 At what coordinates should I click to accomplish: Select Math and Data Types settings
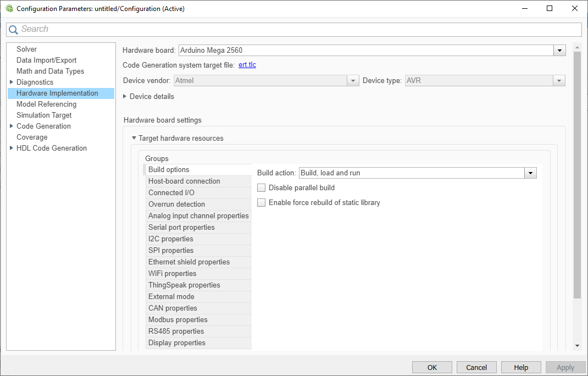pyautogui.click(x=50, y=71)
